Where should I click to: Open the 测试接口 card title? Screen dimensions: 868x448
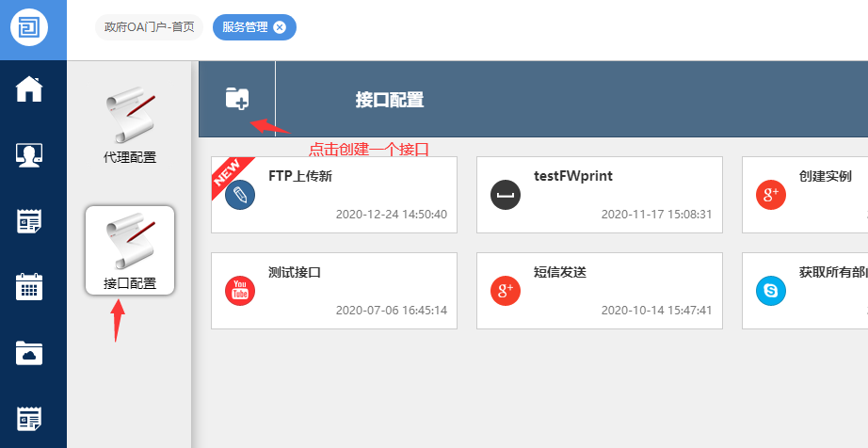point(295,272)
